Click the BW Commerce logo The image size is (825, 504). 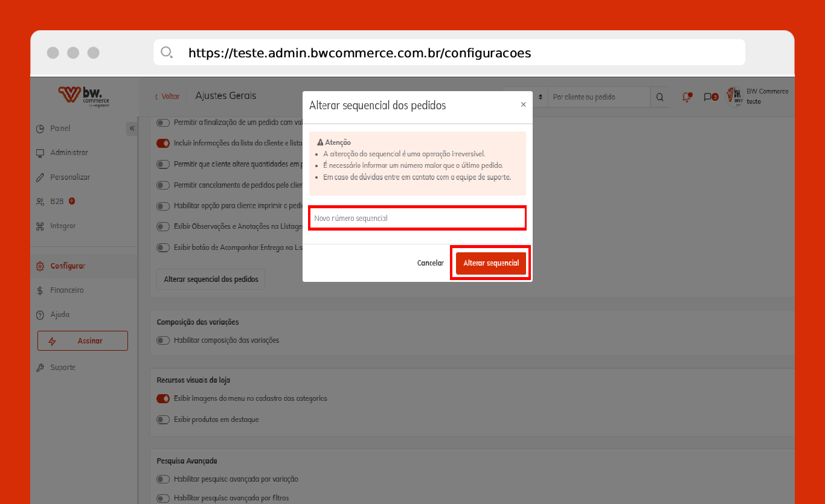tap(84, 96)
